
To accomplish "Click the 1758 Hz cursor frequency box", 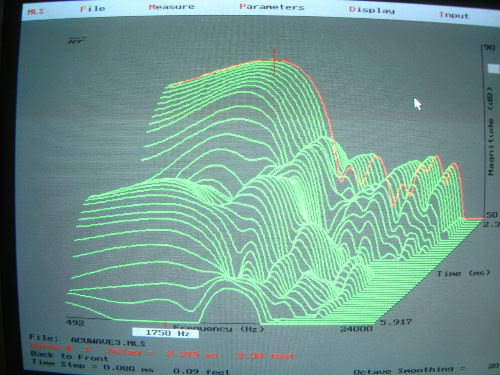I will point(166,333).
